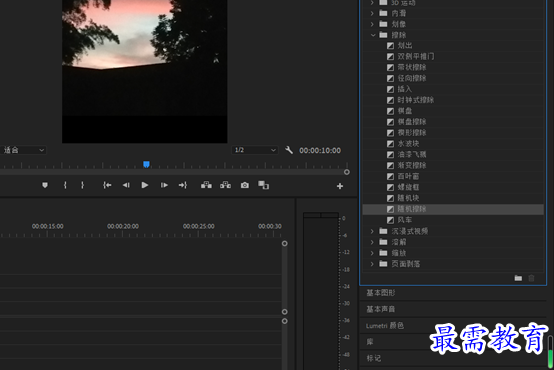554x370 pixels.
Task: Select the 时钟式擦除 transition
Action: coord(415,100)
